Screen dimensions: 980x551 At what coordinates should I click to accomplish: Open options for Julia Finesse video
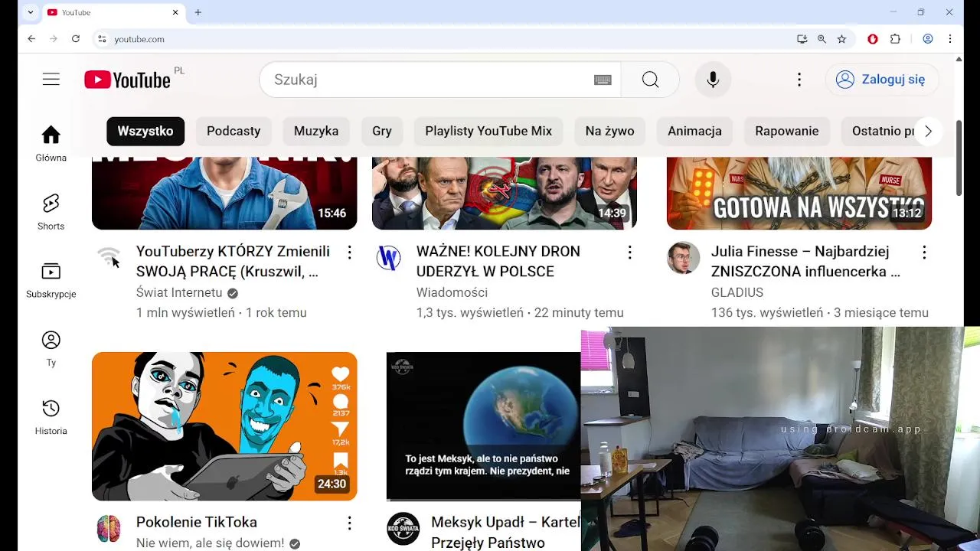pyautogui.click(x=924, y=253)
